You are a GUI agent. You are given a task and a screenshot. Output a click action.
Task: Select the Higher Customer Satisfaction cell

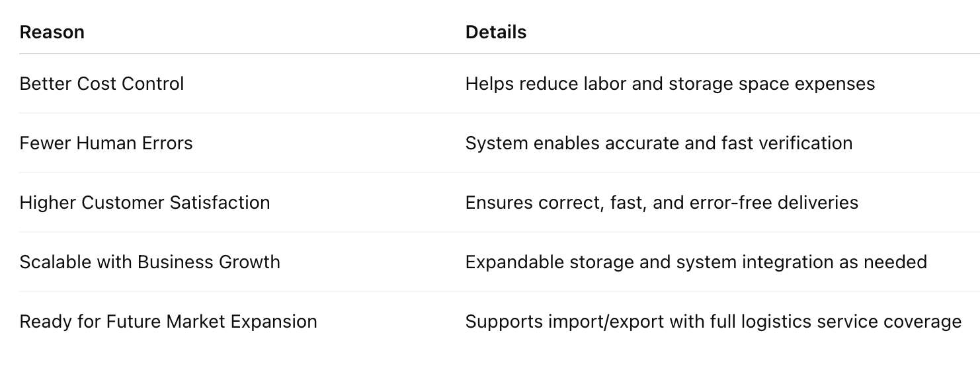click(145, 203)
